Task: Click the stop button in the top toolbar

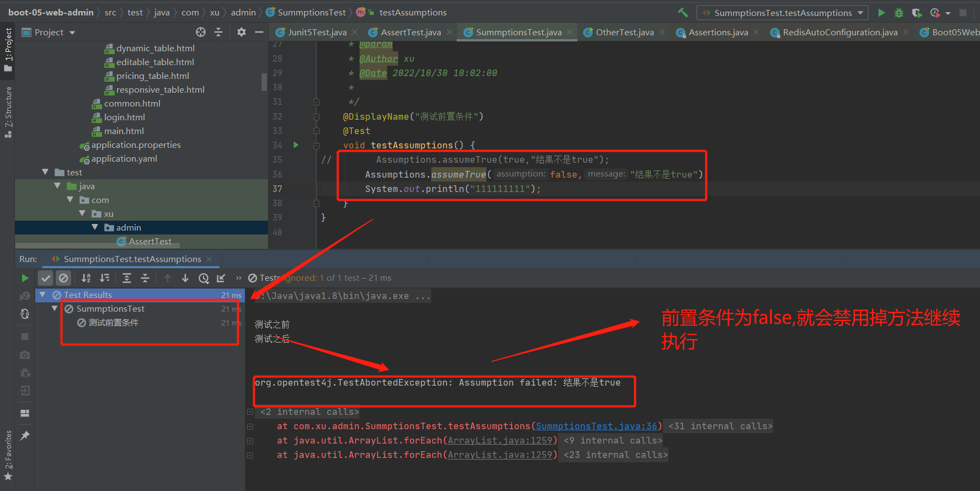Action: coord(963,12)
